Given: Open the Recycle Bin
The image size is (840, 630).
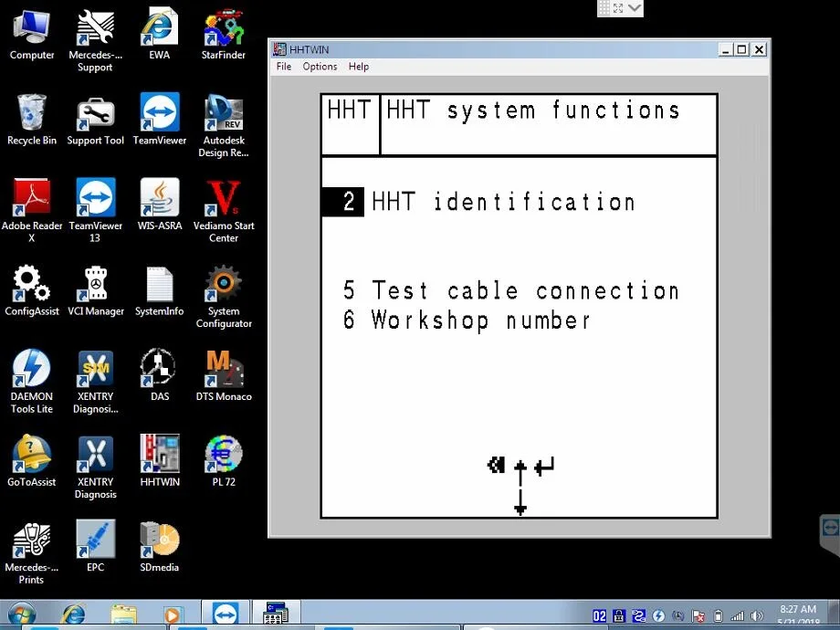Looking at the screenshot, I should 32,120.
